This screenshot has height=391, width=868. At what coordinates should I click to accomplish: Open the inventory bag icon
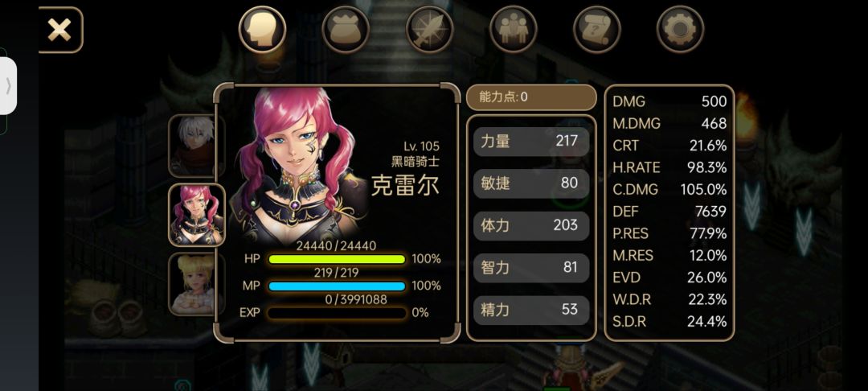click(x=346, y=29)
